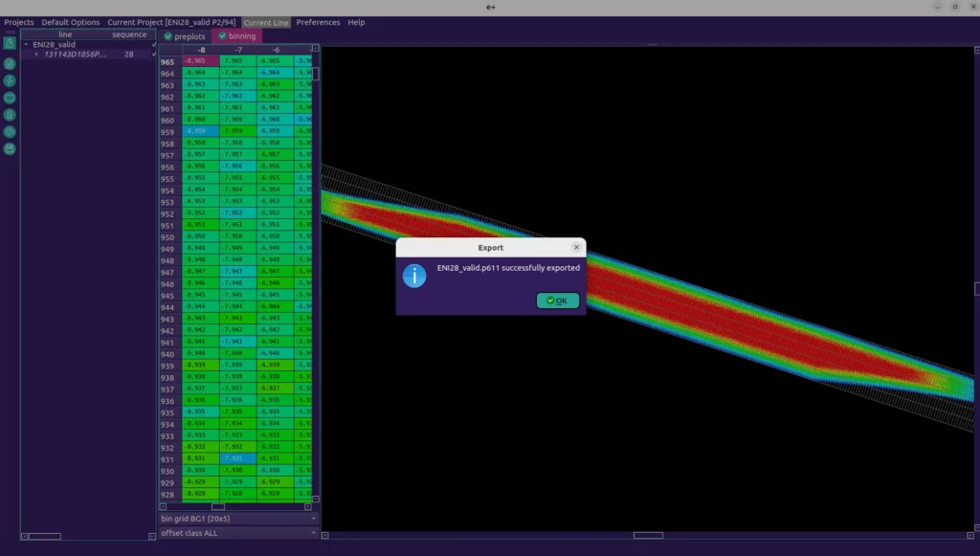
Task: Click the lightning bolt sidebar icon
Action: [10, 80]
